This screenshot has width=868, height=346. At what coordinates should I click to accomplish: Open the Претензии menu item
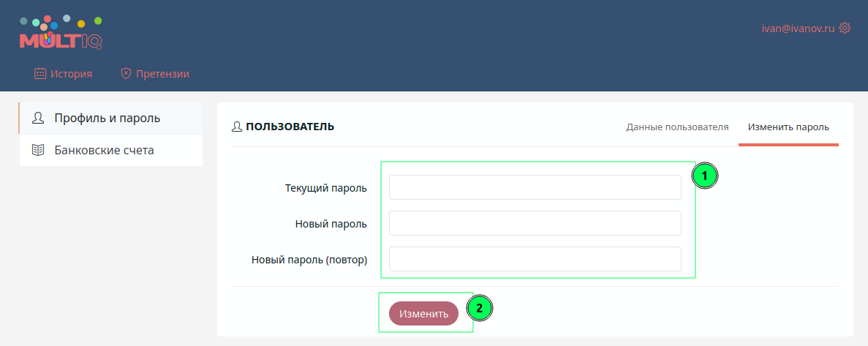pyautogui.click(x=162, y=73)
